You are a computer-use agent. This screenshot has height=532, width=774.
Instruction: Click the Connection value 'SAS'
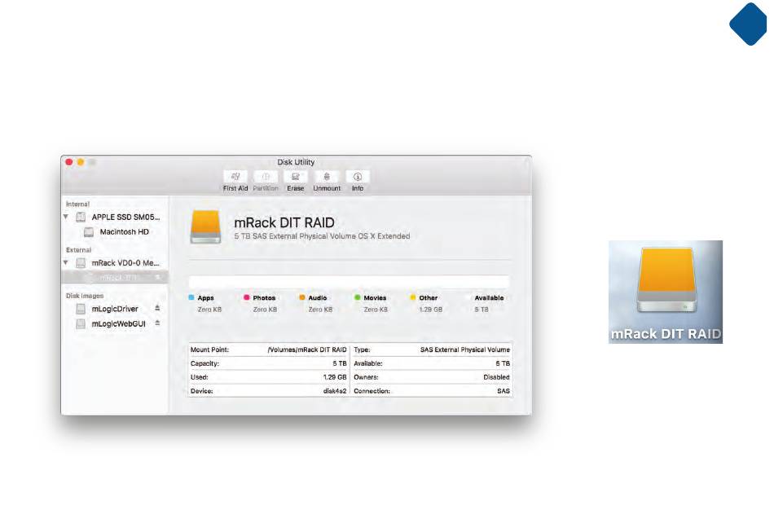click(504, 391)
